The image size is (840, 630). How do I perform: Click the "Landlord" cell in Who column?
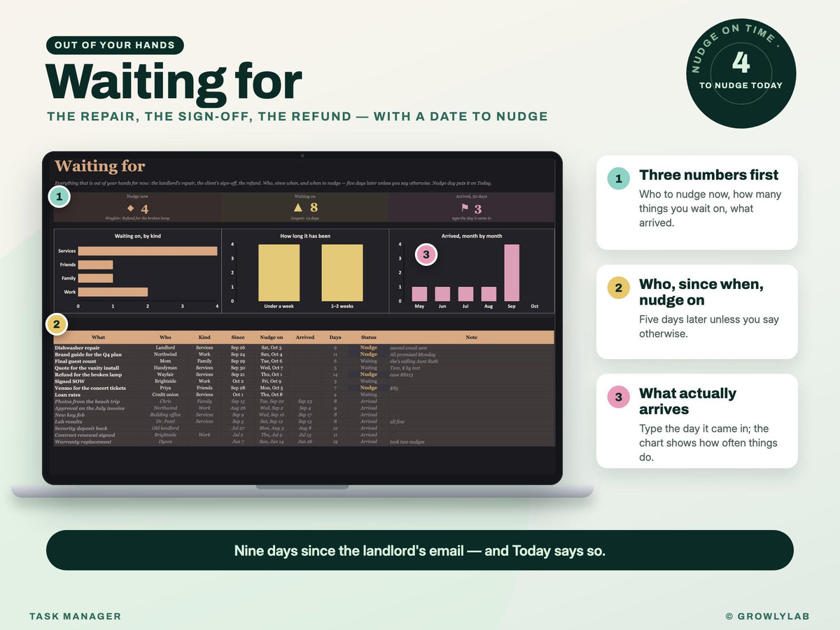[x=165, y=348]
